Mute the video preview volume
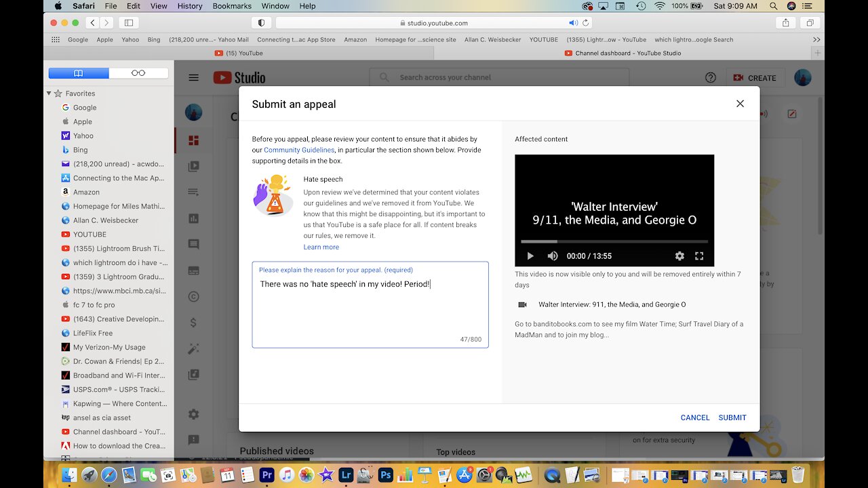 click(x=553, y=256)
